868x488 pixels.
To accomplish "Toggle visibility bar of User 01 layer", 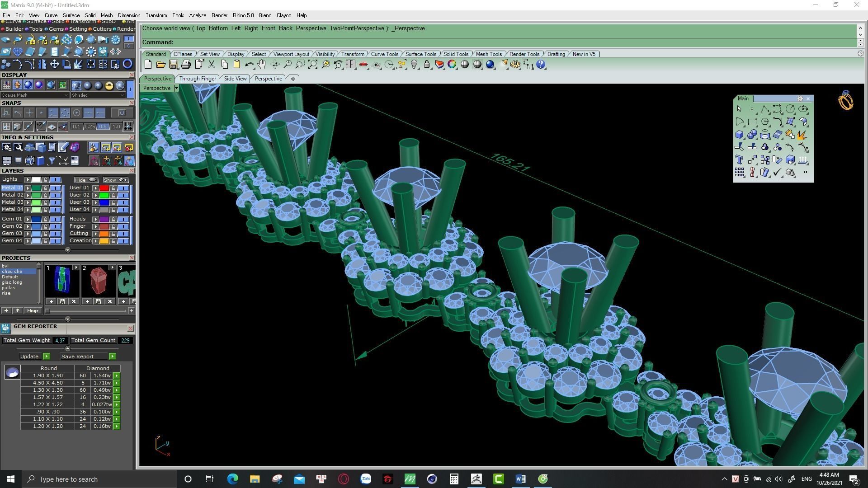I will click(123, 188).
